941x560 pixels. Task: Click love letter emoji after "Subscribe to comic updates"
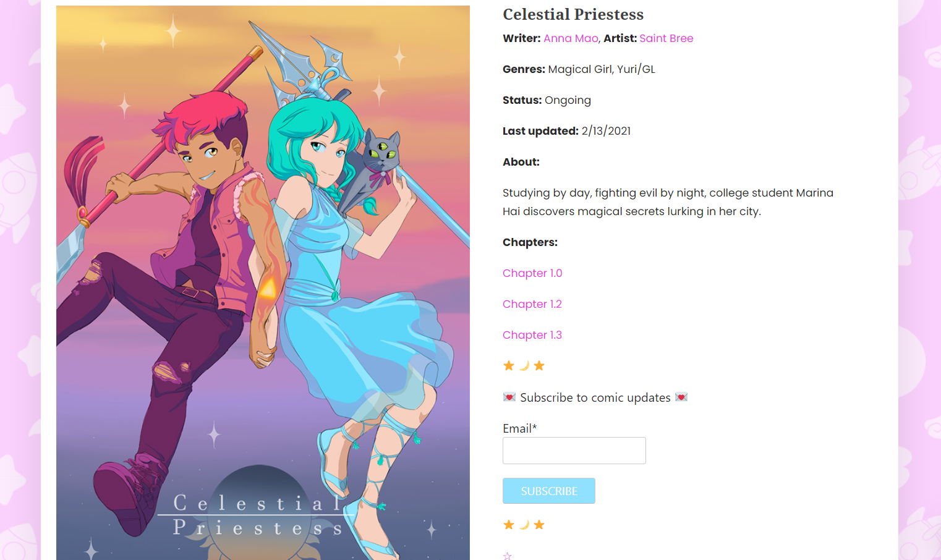coord(681,397)
